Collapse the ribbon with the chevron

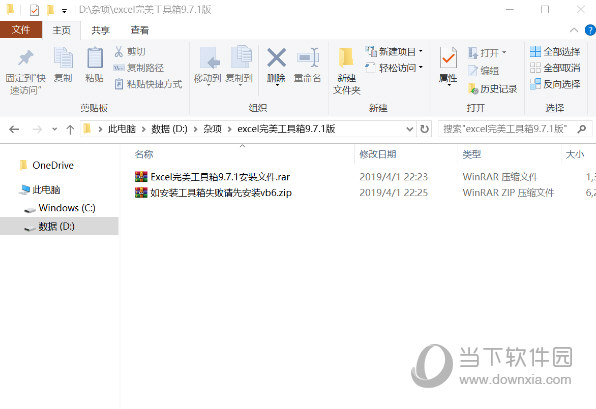[574, 30]
